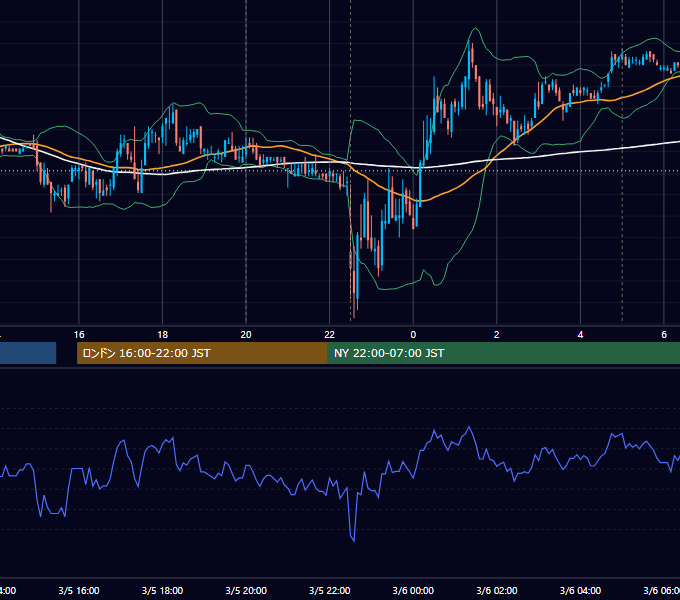Click the 6 hour label on price chart axis
The height and width of the screenshot is (600, 680).
click(x=664, y=335)
